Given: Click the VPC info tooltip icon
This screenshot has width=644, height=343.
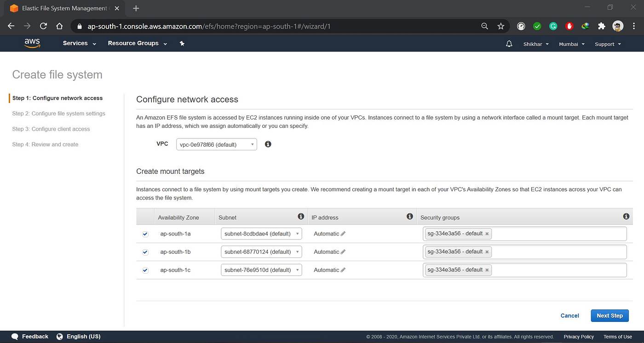Looking at the screenshot, I should [x=268, y=144].
